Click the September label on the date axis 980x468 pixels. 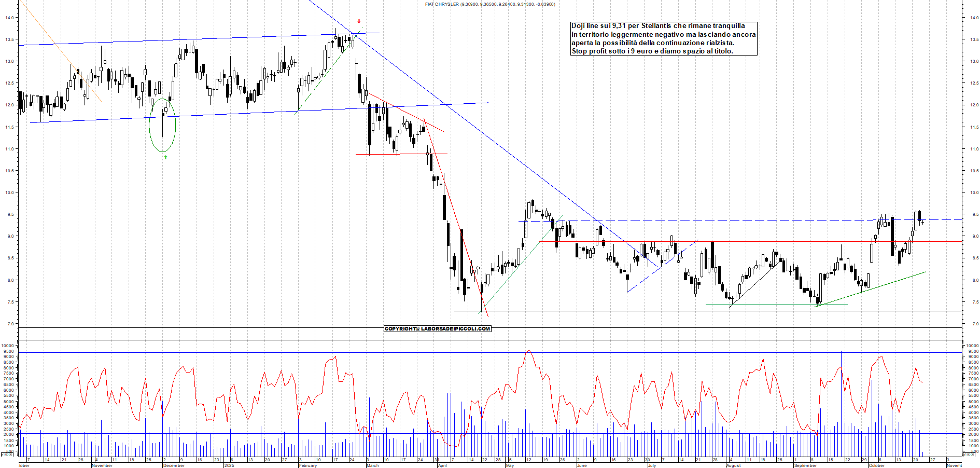(805, 465)
